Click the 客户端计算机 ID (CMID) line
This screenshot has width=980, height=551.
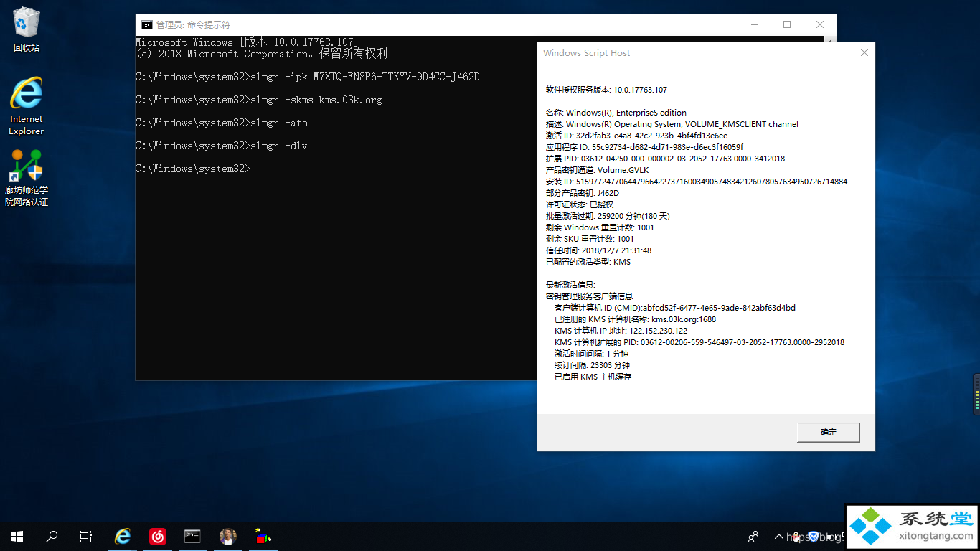pyautogui.click(x=675, y=308)
